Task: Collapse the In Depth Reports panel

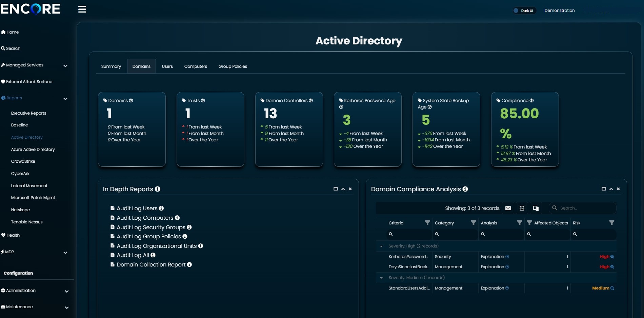Action: 343,189
